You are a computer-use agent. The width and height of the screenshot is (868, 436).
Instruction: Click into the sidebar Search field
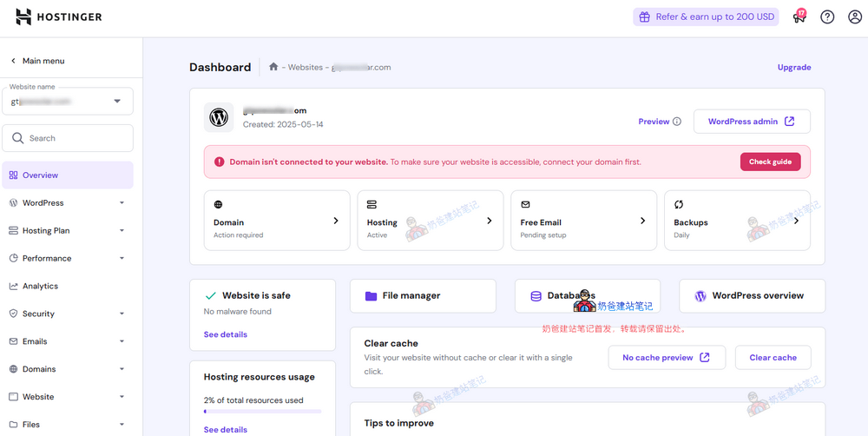[68, 138]
